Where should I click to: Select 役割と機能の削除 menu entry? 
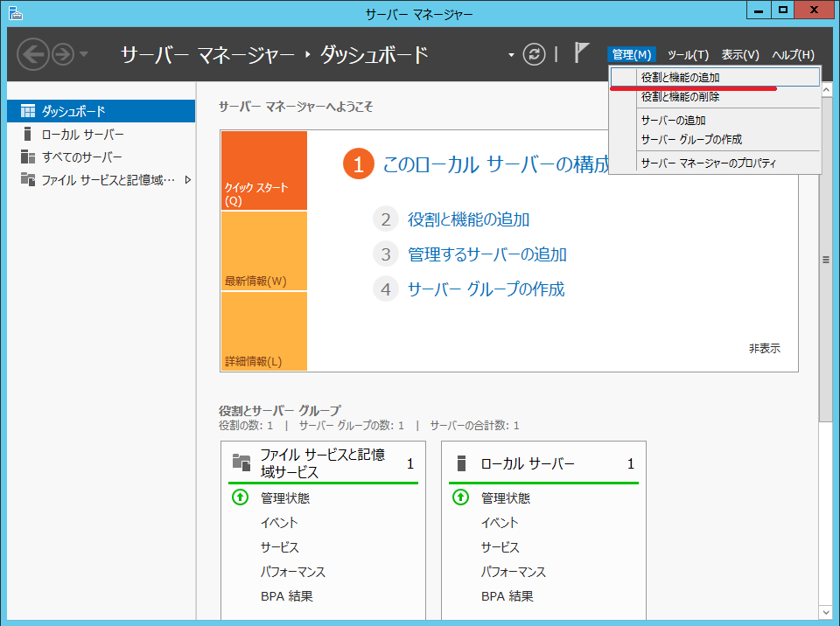click(x=680, y=97)
